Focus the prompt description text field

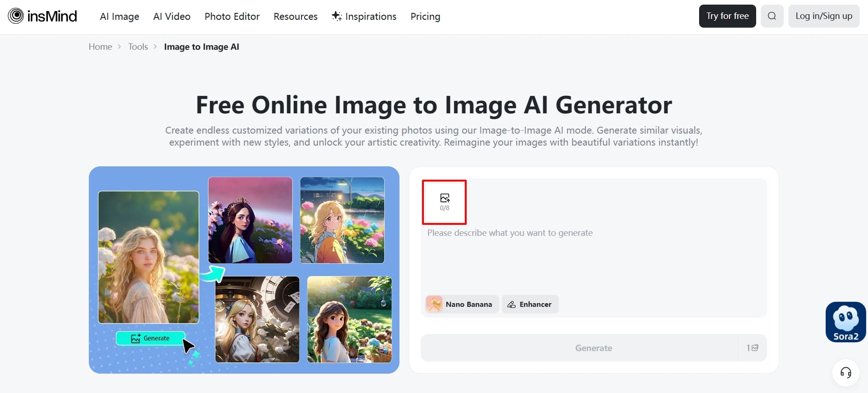click(x=593, y=258)
